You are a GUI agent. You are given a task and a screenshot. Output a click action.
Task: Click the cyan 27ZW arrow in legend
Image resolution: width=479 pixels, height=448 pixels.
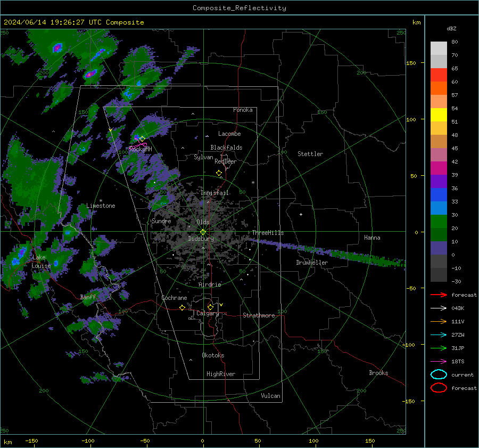(x=439, y=335)
